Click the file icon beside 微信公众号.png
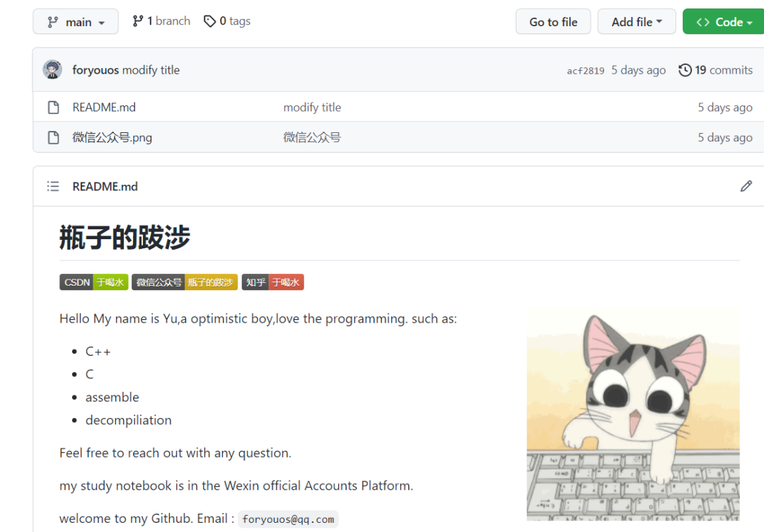The height and width of the screenshot is (532, 764). [53, 137]
